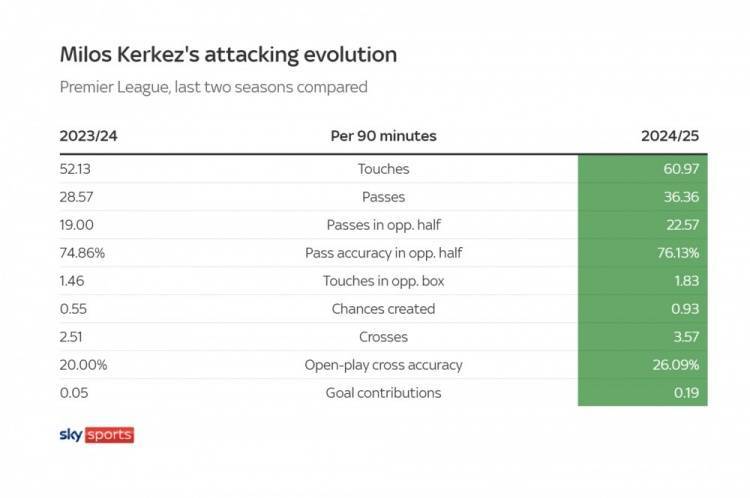Screen dimensions: 750x498
Task: Click the 76.13% accuracy value
Action: coord(678,253)
